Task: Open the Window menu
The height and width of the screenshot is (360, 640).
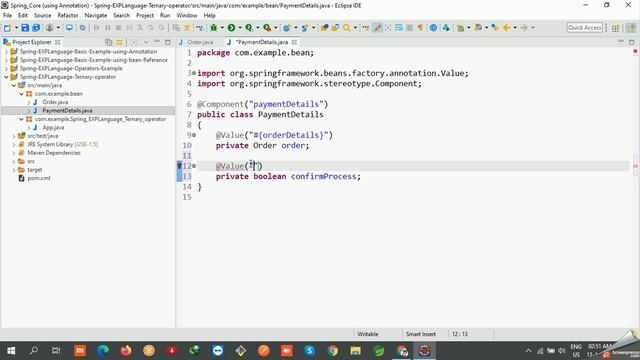Action: coord(187,16)
